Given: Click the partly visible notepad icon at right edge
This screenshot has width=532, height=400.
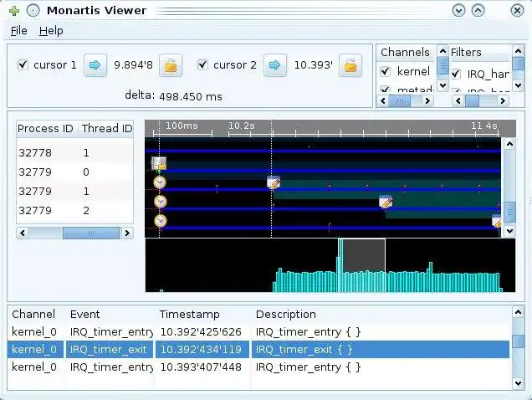Looking at the screenshot, I should click(497, 221).
